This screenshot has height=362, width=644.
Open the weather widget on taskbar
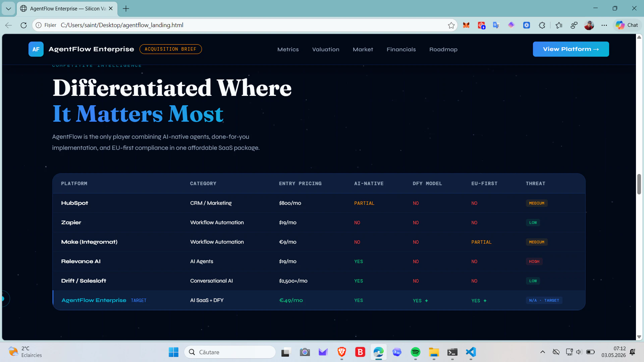pos(25,352)
